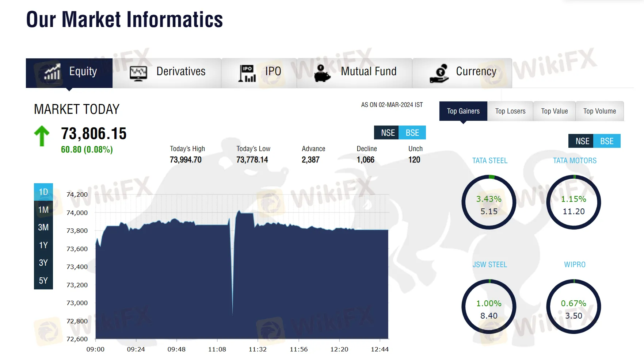
Task: Click the 12:44 time axis label
Action: click(380, 349)
